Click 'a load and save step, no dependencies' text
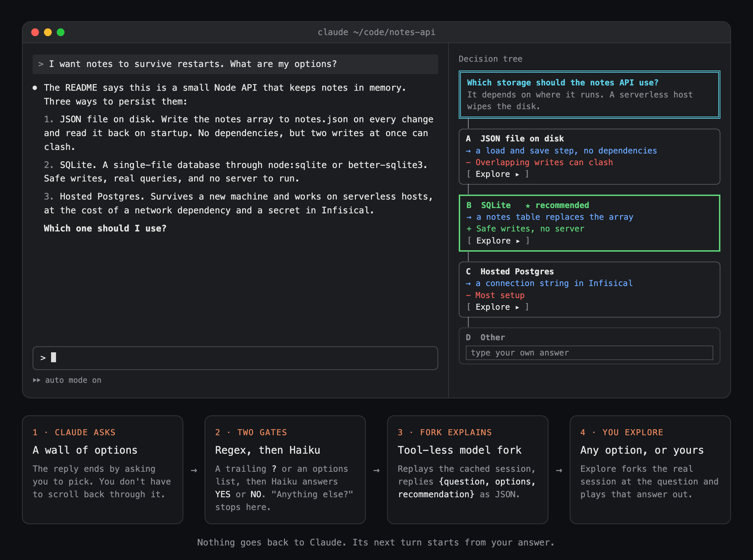This screenshot has height=560, width=753. tap(566, 151)
